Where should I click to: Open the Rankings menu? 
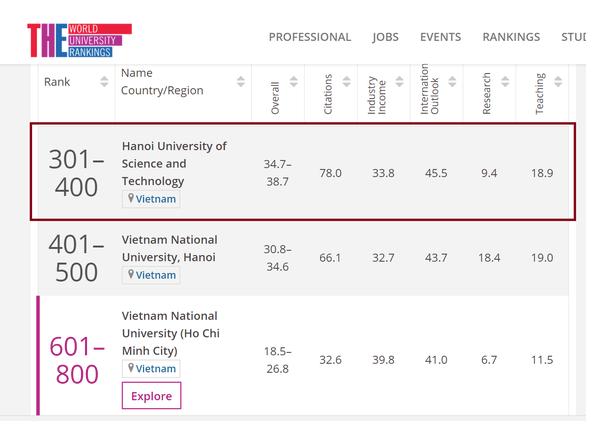pos(510,37)
